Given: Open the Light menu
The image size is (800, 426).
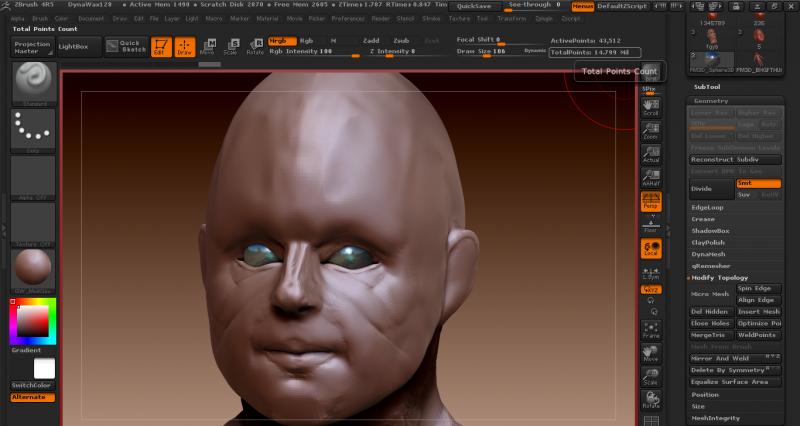Looking at the screenshot, I should click(192, 18).
